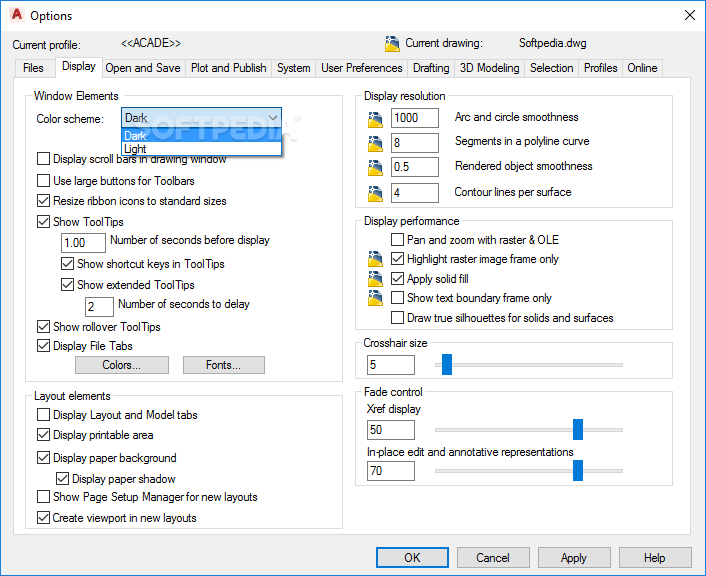Viewport: 706px width, 576px height.
Task: Open the Open and Save tab
Action: [143, 68]
